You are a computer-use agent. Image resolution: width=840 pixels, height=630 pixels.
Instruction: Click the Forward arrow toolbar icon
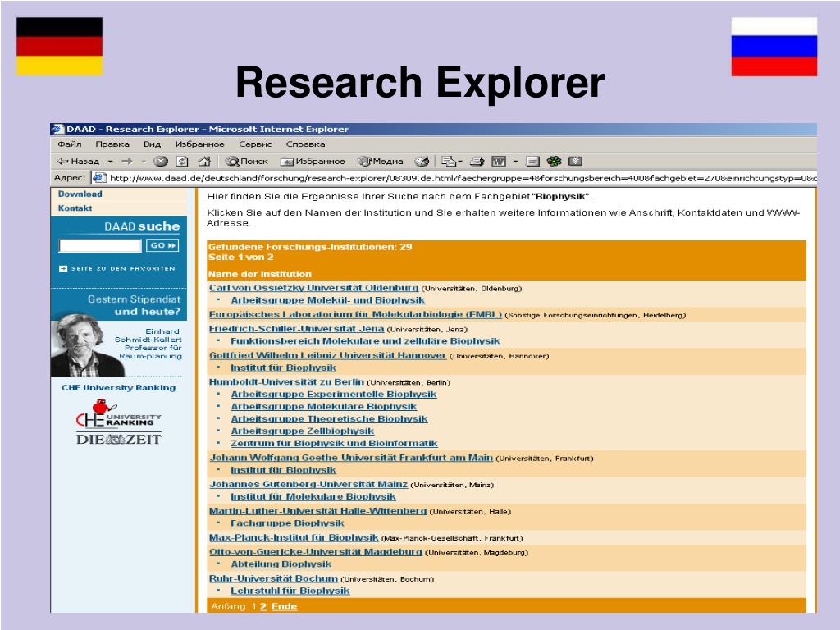pos(127,162)
